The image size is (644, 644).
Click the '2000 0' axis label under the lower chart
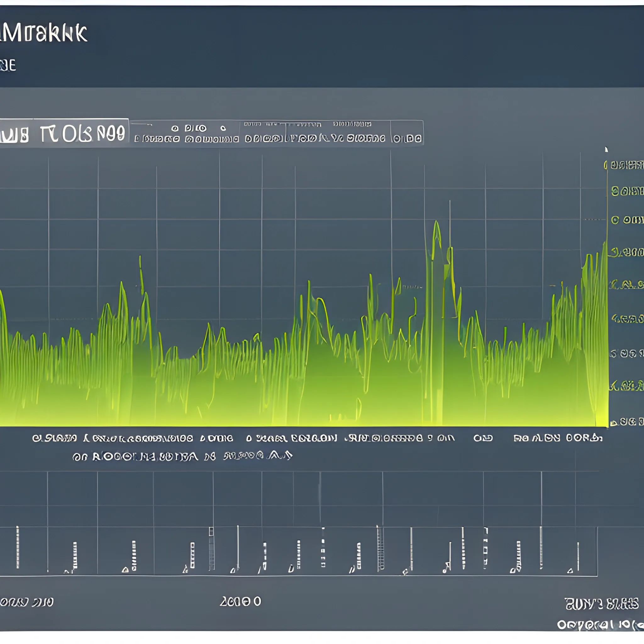(240, 601)
